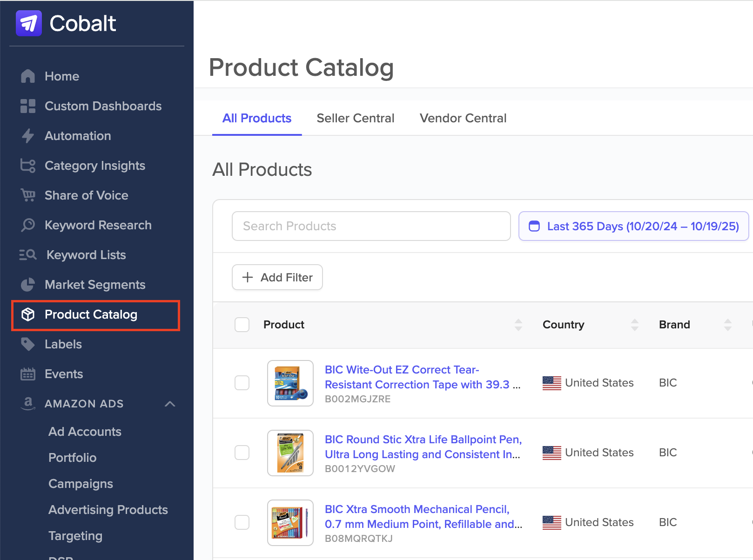753x560 pixels.
Task: Click the Category Insights tree icon
Action: pos(28,166)
